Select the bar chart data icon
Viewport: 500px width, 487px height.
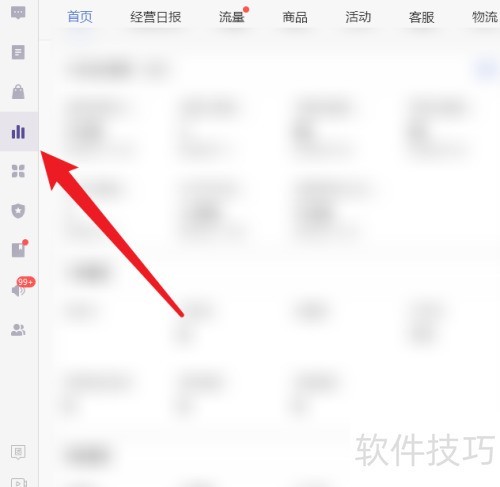point(18,132)
